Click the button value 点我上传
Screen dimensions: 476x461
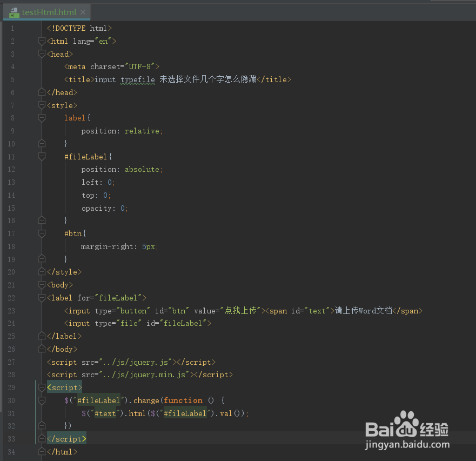(x=240, y=310)
